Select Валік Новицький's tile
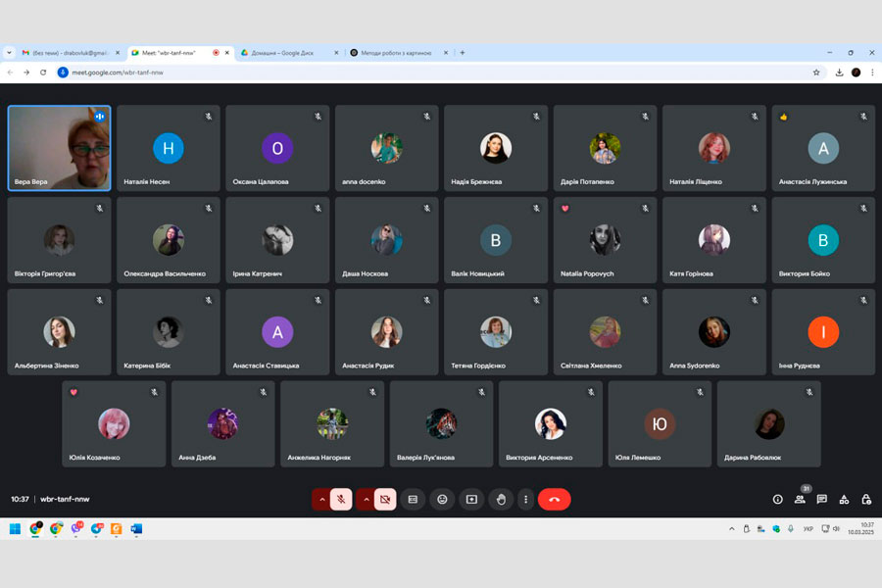Screen dimensions: 882x588 pyautogui.click(x=496, y=240)
